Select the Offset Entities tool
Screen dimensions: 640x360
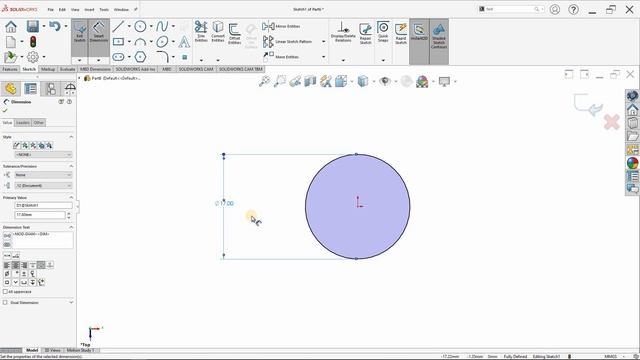point(234,34)
